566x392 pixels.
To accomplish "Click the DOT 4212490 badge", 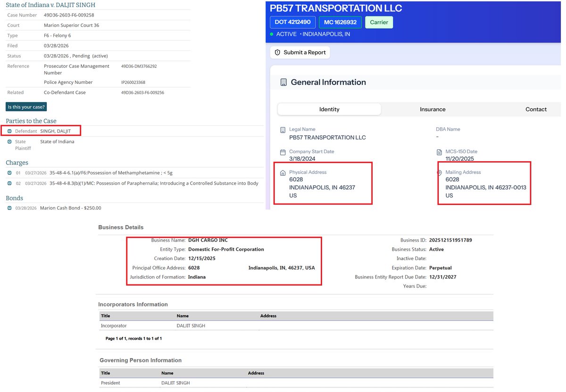I will tap(293, 22).
